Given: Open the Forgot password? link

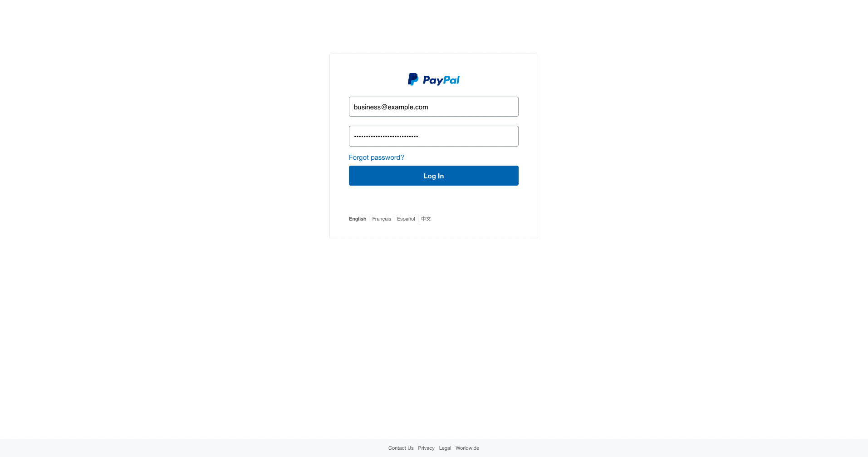Looking at the screenshot, I should (376, 157).
